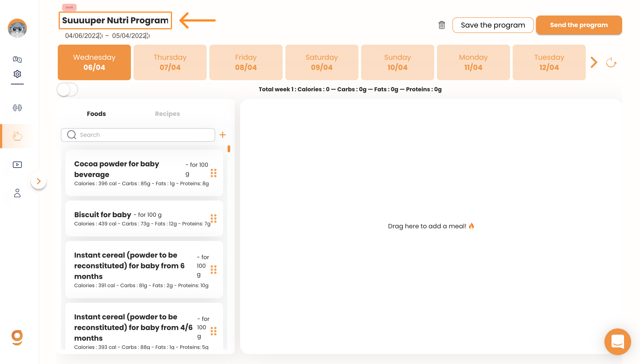
Task: Click the reset week circular arrow icon
Action: pyautogui.click(x=611, y=63)
